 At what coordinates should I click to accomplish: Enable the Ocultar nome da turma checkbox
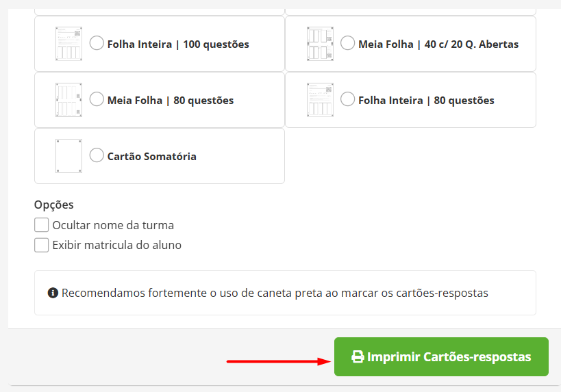click(x=42, y=225)
